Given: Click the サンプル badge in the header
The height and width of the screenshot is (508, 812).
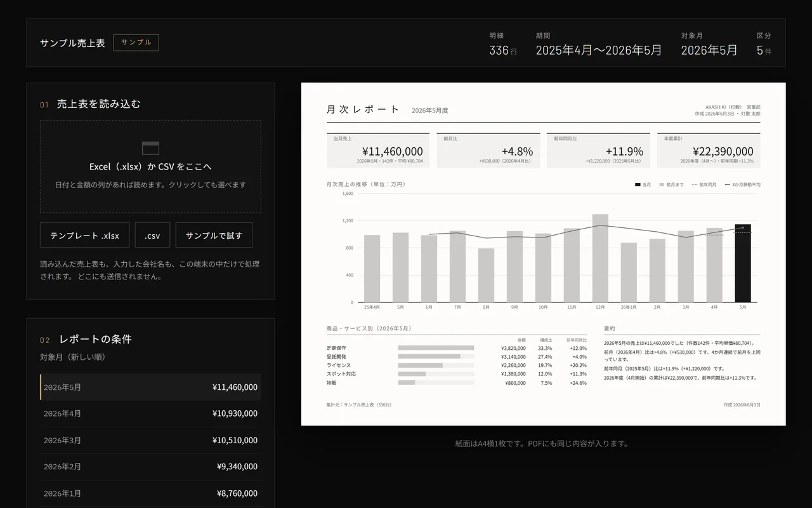Looking at the screenshot, I should (136, 43).
